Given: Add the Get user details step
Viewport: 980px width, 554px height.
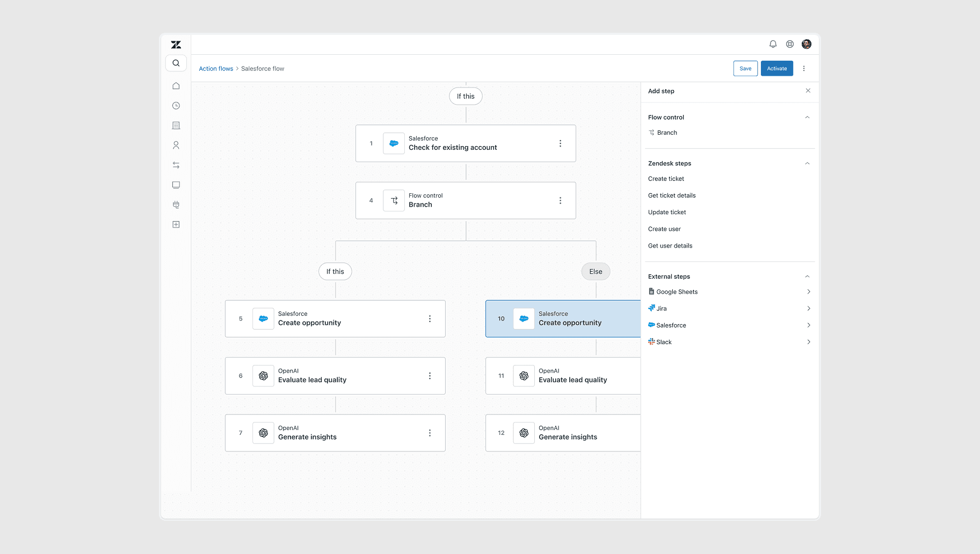Looking at the screenshot, I should tap(670, 246).
